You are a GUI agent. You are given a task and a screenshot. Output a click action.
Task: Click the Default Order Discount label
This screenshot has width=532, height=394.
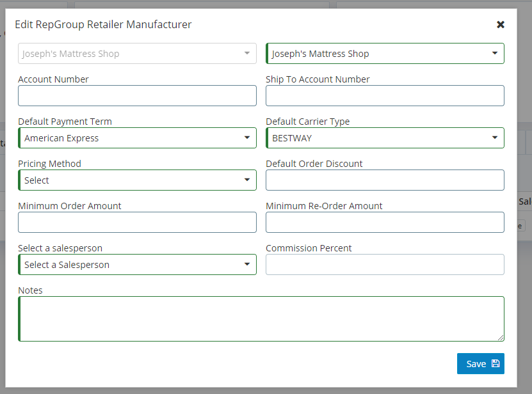(314, 164)
